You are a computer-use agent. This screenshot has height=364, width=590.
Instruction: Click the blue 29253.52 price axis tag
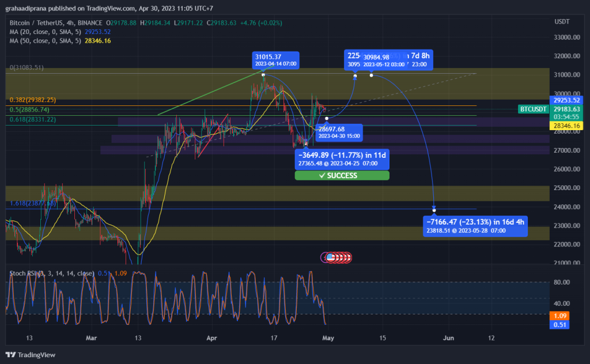click(x=566, y=100)
